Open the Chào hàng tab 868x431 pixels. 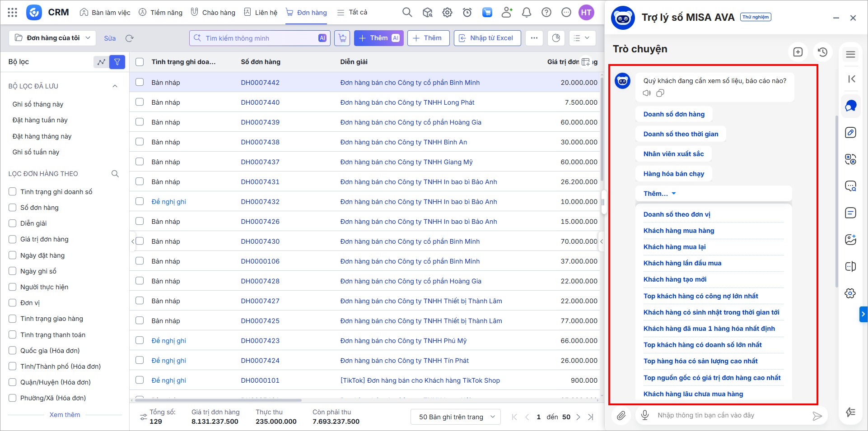point(213,13)
